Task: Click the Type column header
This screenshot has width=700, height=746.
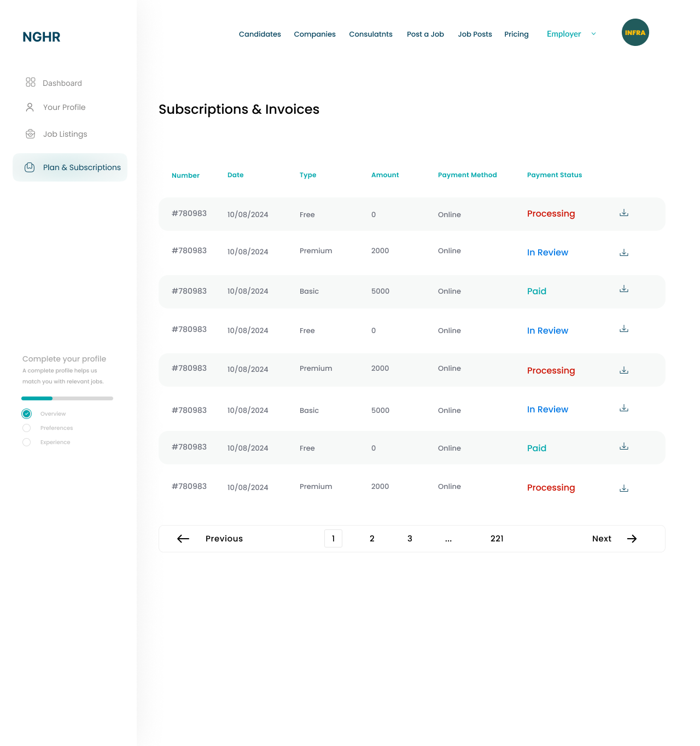Action: 308,175
